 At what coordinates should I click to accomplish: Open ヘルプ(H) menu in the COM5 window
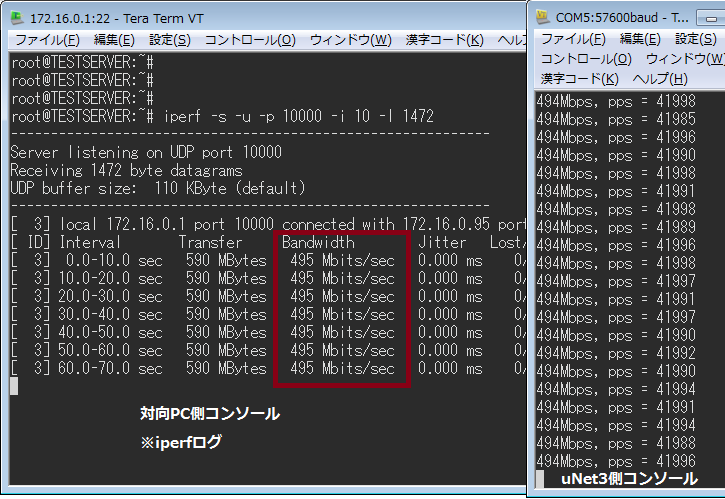[x=660, y=79]
